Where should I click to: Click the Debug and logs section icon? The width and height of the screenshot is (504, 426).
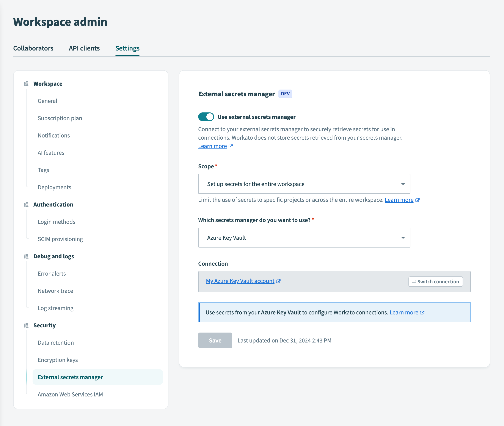coord(26,256)
